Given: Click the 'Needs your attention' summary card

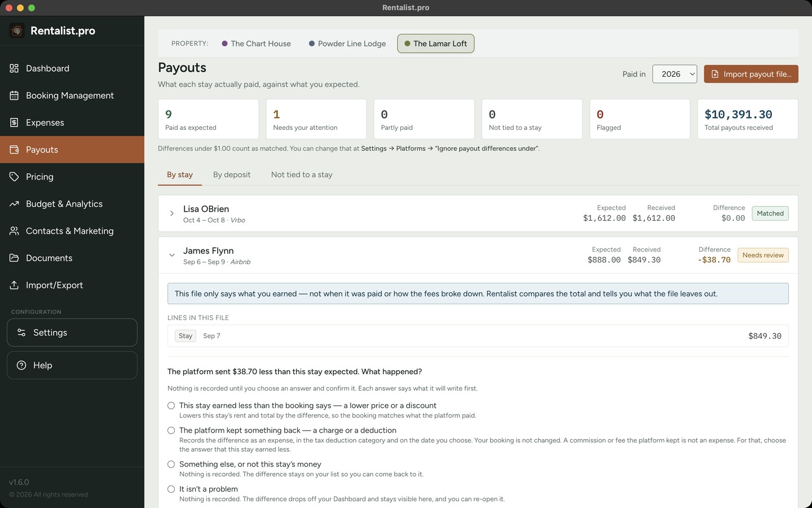Looking at the screenshot, I should [x=316, y=119].
